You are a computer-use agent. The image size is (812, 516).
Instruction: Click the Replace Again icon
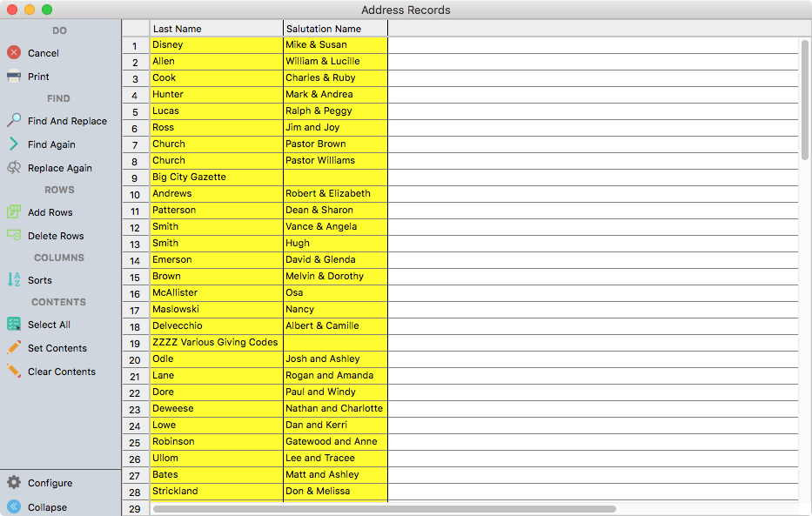(14, 168)
